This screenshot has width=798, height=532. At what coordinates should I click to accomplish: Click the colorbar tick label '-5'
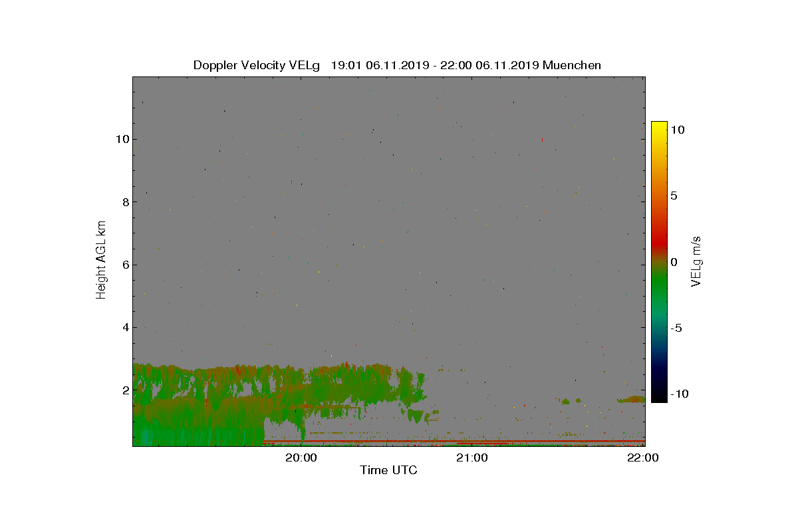point(676,328)
